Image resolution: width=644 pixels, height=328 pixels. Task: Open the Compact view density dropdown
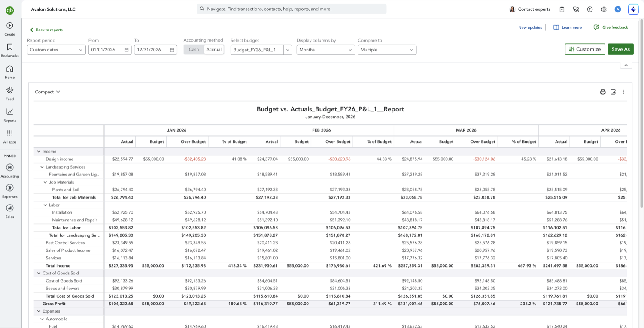48,92
